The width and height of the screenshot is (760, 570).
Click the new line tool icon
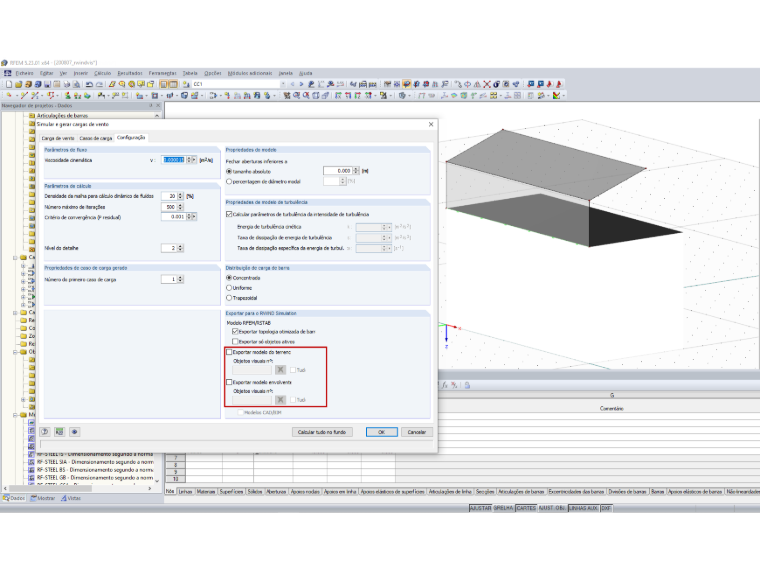(24, 96)
